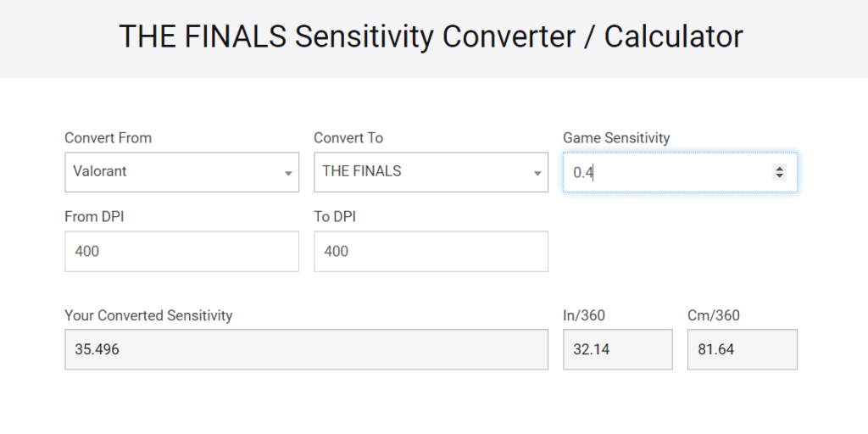Click the Cm/360 label text
The image size is (868, 434).
(x=714, y=315)
